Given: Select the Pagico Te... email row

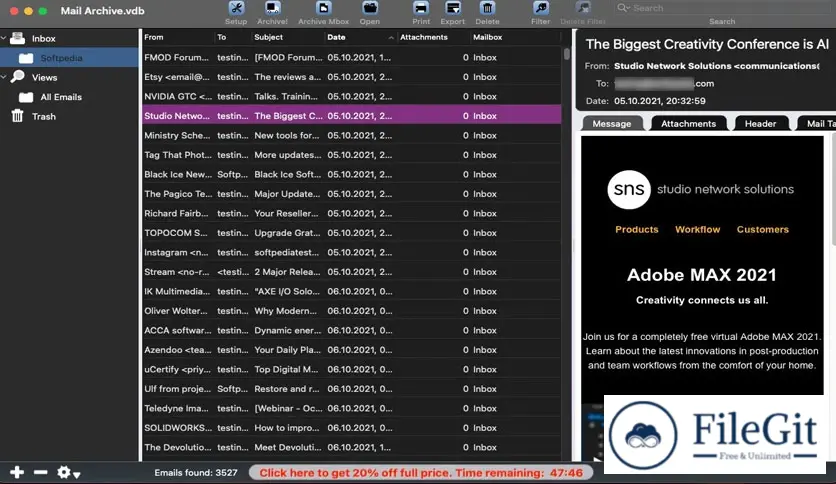Looking at the screenshot, I should (352, 193).
